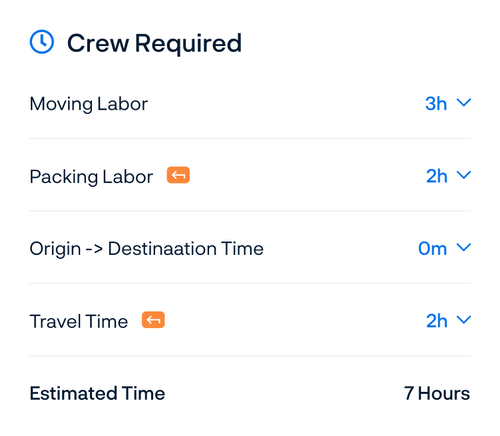This screenshot has width=500, height=436.
Task: Click the orange revert icon next to Packing Labor
Action: point(178,175)
